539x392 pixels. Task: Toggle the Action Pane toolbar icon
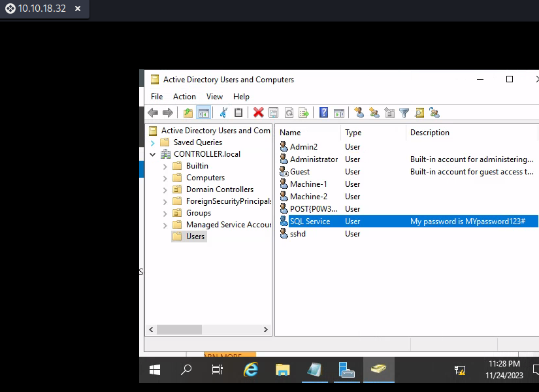tap(339, 112)
